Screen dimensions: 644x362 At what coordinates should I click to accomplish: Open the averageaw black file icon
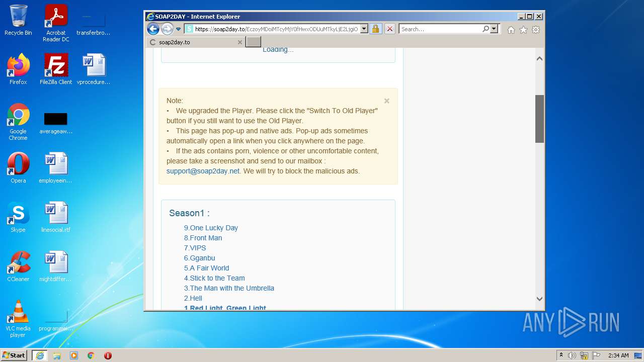56,123
